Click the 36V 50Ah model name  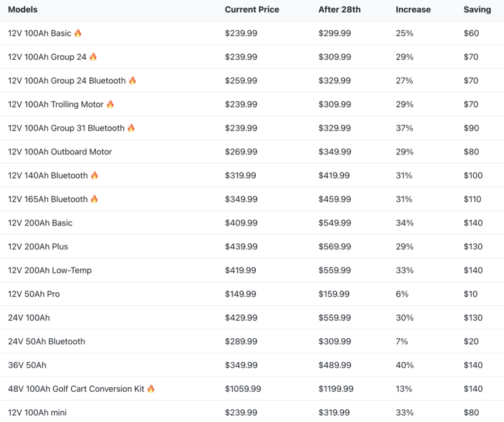tap(27, 365)
